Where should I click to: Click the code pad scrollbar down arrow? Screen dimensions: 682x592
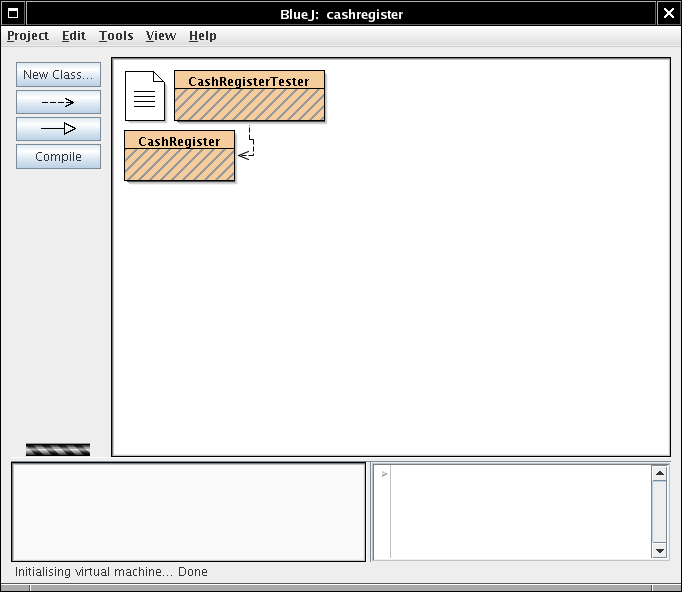click(x=659, y=550)
